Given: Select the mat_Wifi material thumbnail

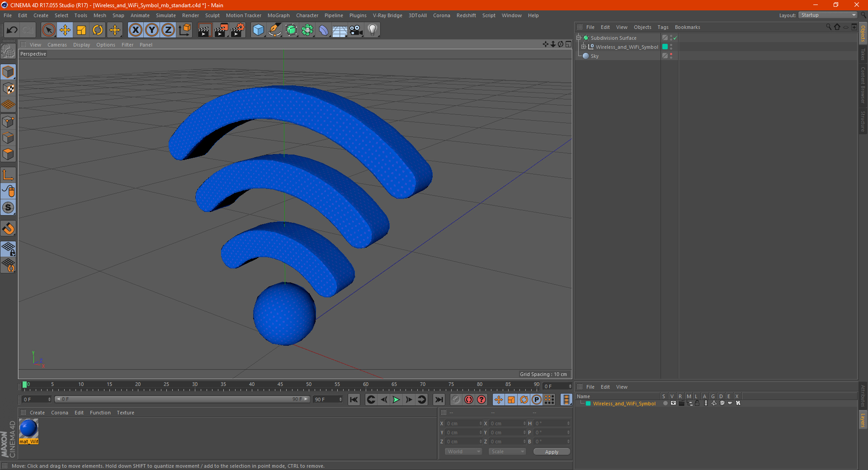Looking at the screenshot, I should [28, 428].
